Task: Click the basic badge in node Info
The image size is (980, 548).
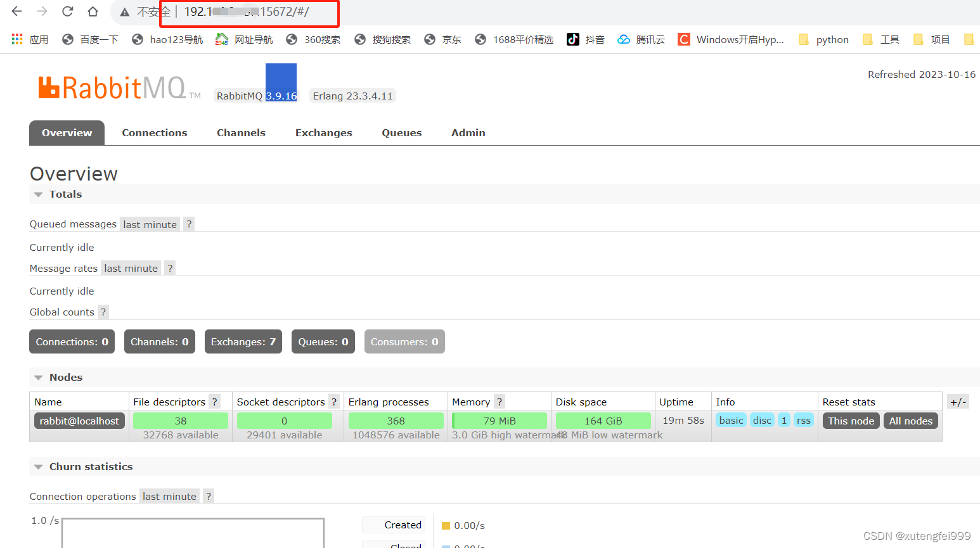Action: (x=731, y=420)
